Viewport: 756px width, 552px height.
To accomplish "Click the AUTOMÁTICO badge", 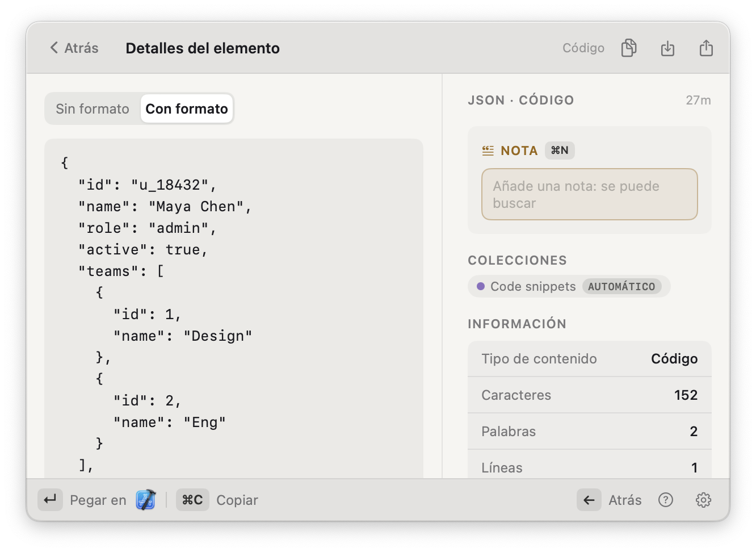I will click(x=621, y=287).
